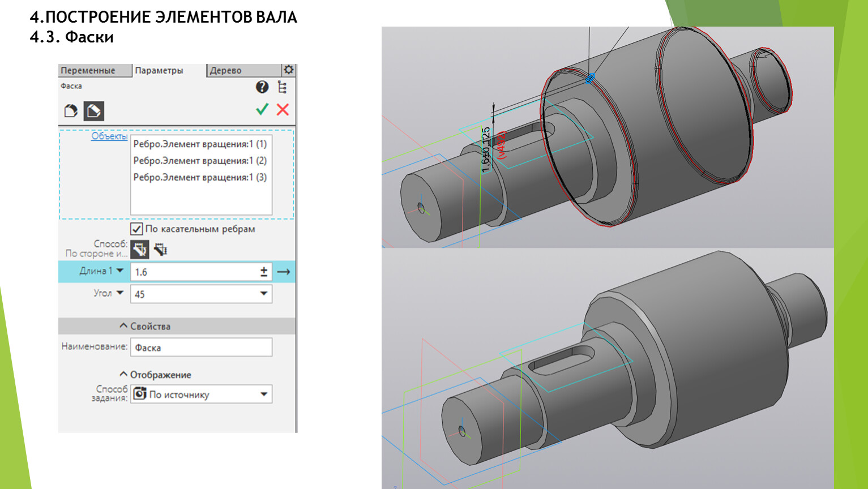Select Ребро.Элемент вращения:1 (2) in list
The height and width of the screenshot is (489, 868).
coord(200,161)
